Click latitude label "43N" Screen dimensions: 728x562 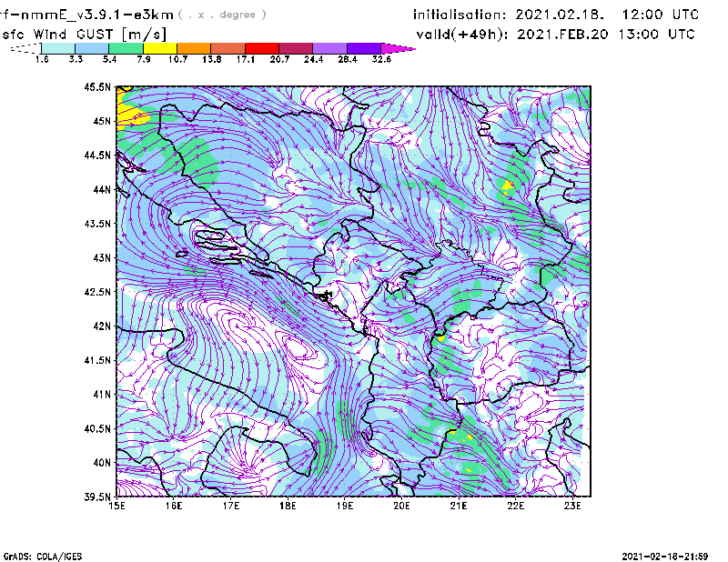point(102,257)
